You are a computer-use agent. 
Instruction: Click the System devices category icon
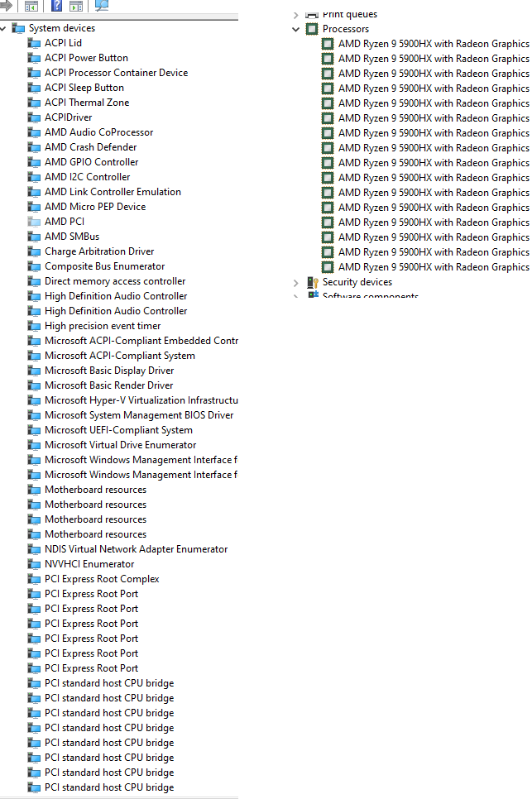pos(19,28)
